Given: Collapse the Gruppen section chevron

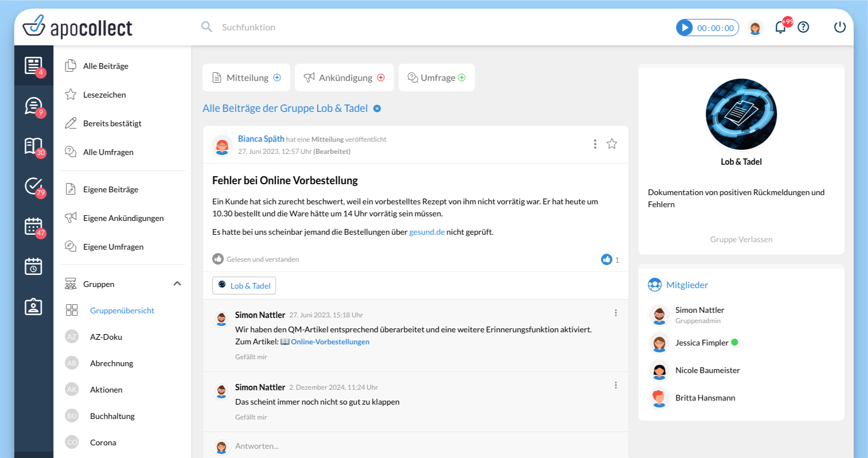Looking at the screenshot, I should (177, 284).
